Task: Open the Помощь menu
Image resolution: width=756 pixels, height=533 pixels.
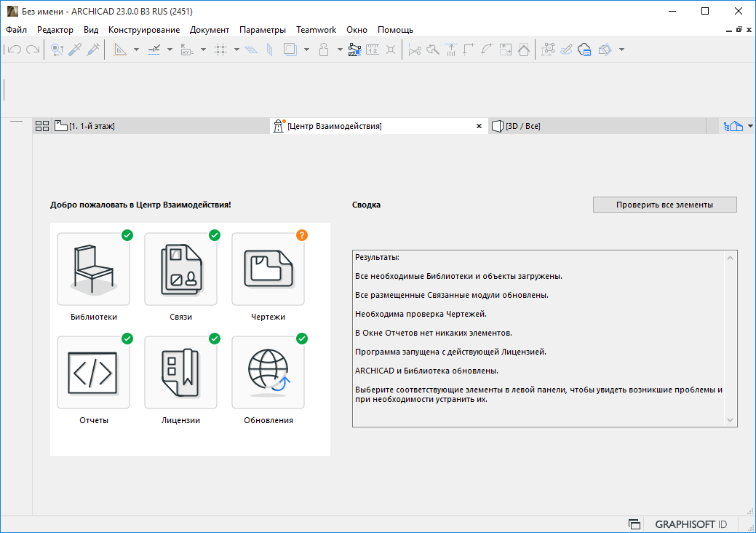Action: click(x=395, y=30)
